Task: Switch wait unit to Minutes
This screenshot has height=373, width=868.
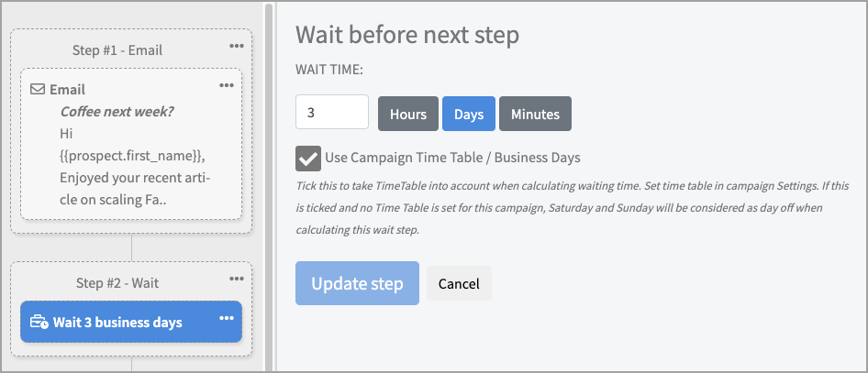Action: (535, 114)
